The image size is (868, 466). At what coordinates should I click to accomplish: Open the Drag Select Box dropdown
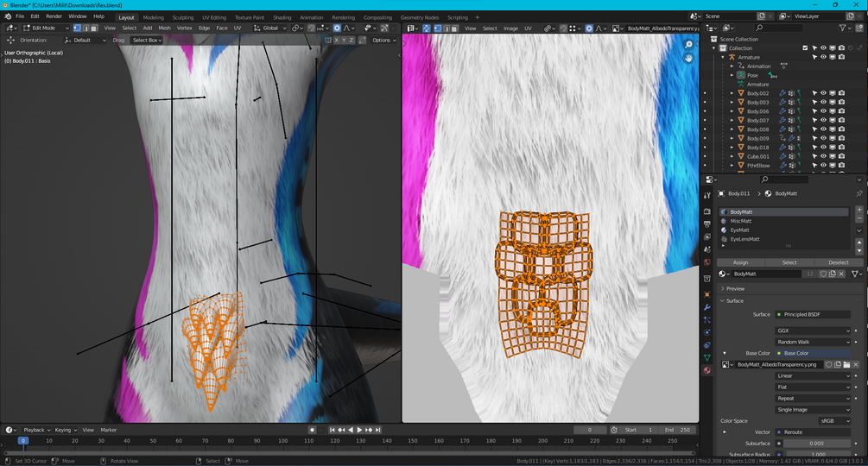click(147, 40)
